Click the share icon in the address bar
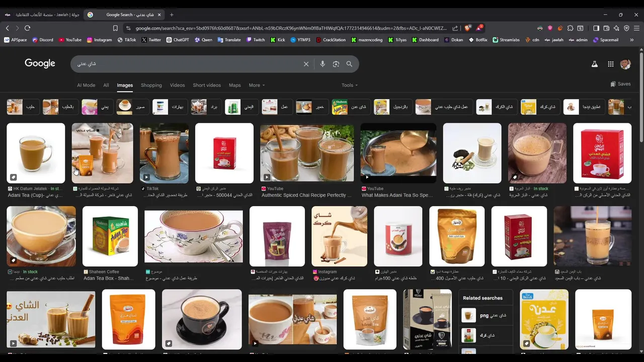 tap(455, 28)
